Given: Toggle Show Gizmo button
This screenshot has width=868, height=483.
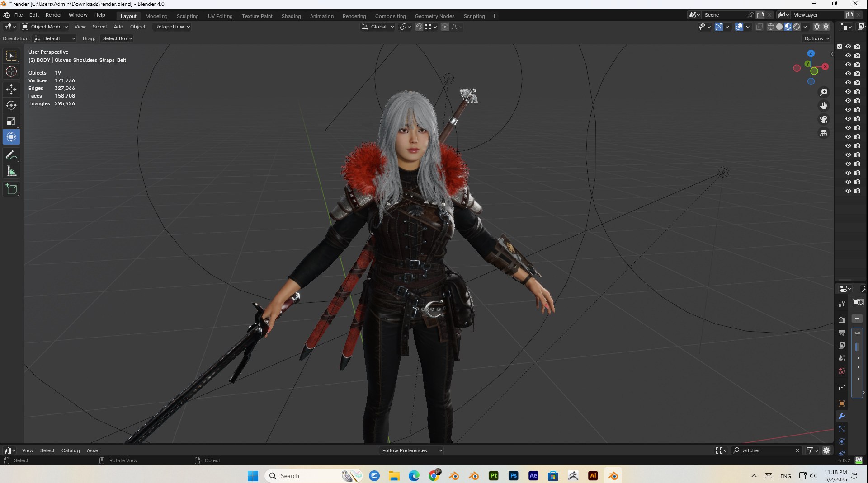Looking at the screenshot, I should 719,27.
